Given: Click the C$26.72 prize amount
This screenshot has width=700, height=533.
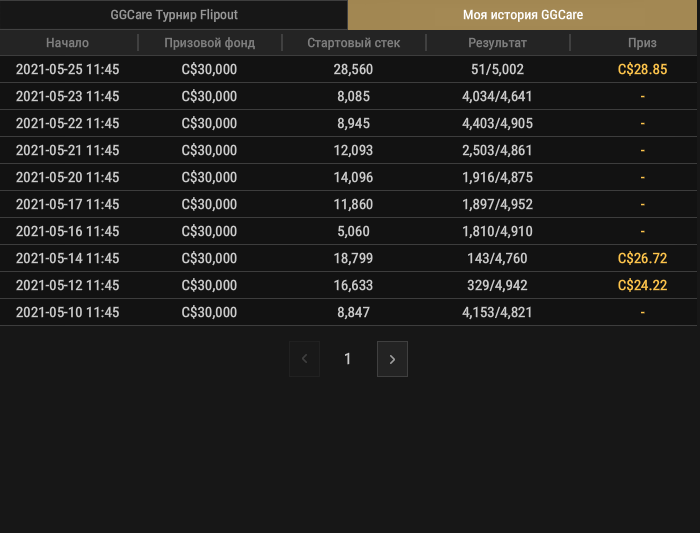Looking at the screenshot, I should [x=642, y=258].
